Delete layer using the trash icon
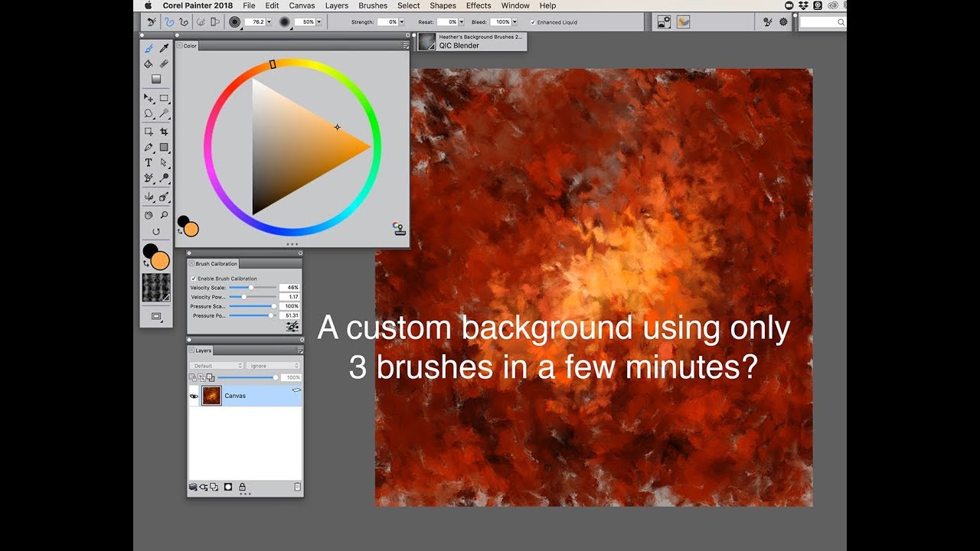This screenshot has height=551, width=980. coord(297,487)
